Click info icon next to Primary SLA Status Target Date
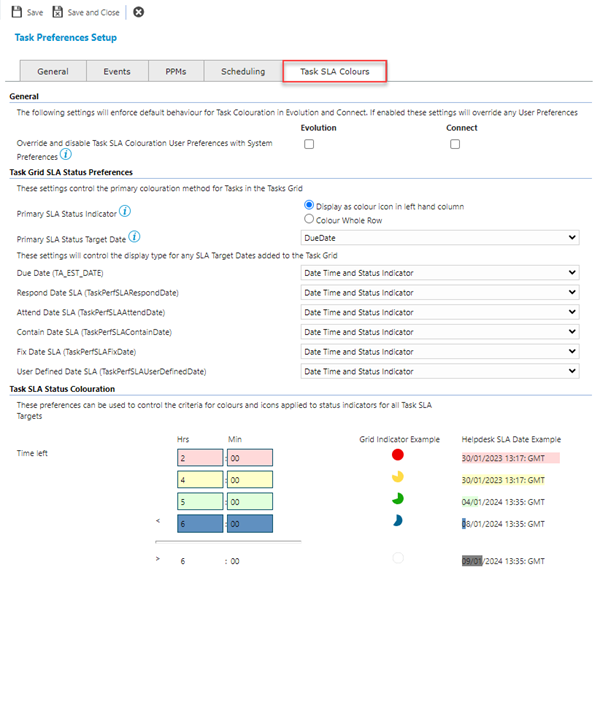600x710 pixels. (x=134, y=237)
